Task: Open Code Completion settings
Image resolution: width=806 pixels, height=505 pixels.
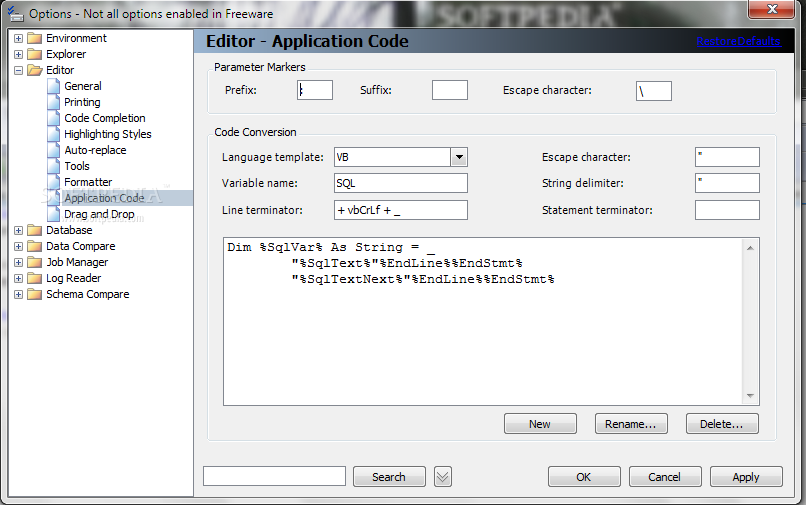Action: 104,118
